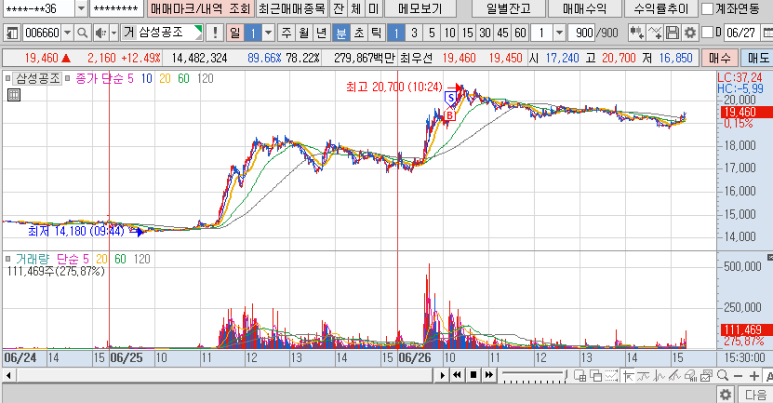Select the 분 minute chart toggle
Viewport: 773px width, 403px height.
tap(341, 33)
